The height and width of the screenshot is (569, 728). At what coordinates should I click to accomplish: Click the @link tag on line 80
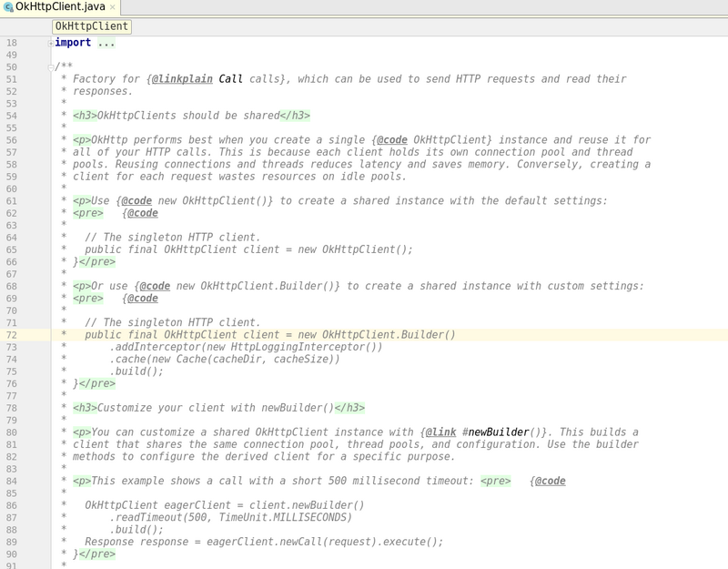440,432
